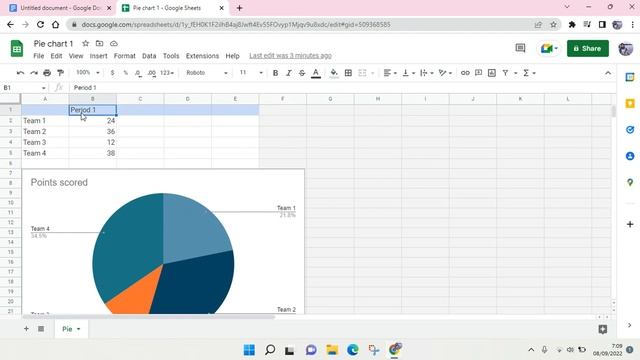
Task: Open the all sheets list icon
Action: point(41,329)
